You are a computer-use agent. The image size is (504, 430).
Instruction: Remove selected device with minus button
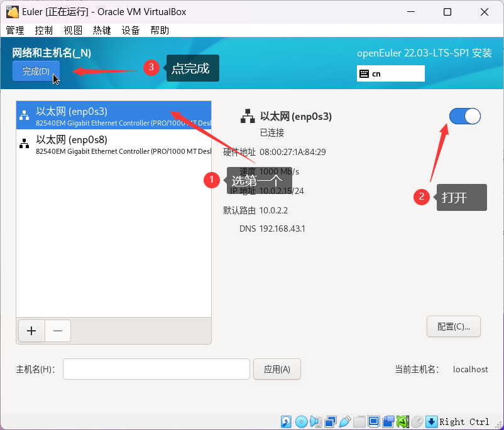[x=58, y=331]
